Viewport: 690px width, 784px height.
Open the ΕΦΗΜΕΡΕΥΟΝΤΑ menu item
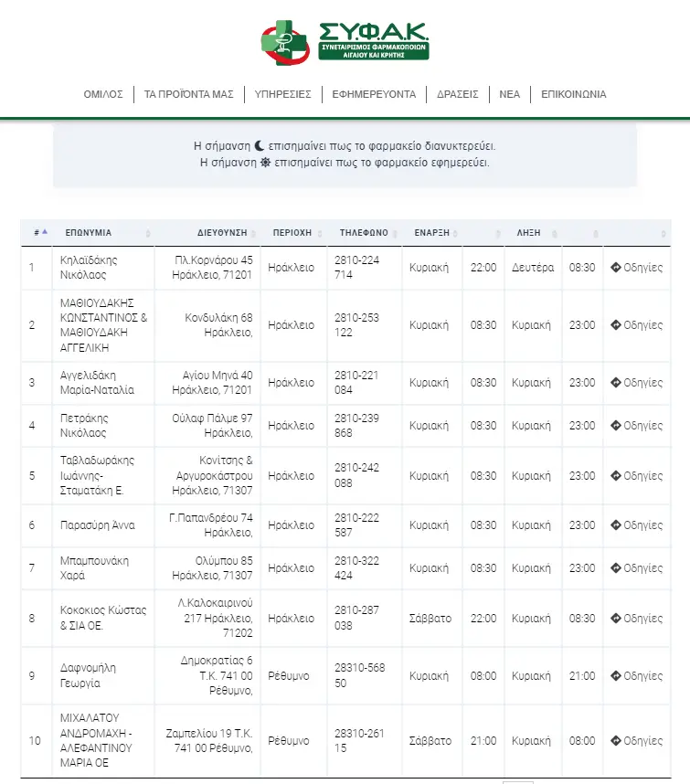coord(374,94)
